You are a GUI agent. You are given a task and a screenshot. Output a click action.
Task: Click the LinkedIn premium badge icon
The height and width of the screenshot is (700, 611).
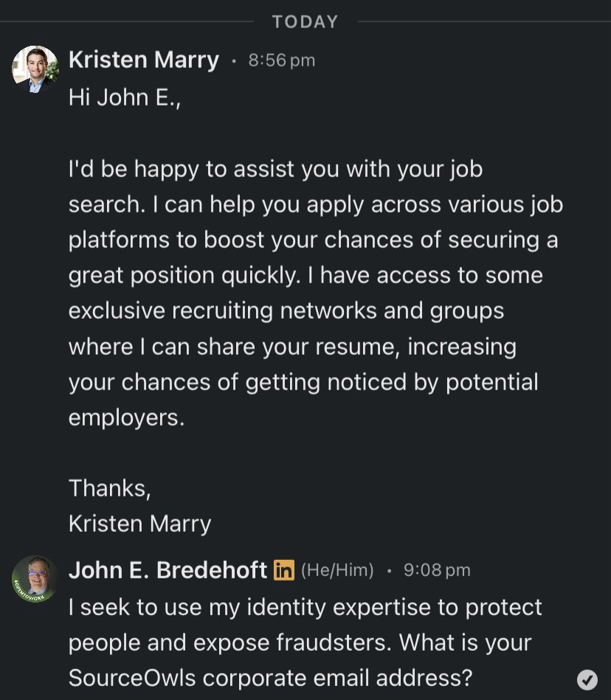(284, 570)
